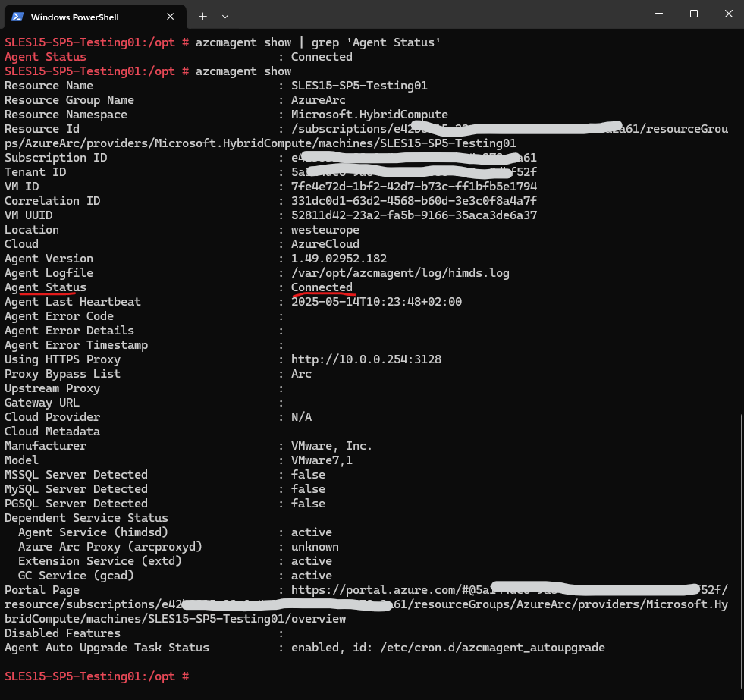Click the 'Using HTTPS Proxy' label
The width and height of the screenshot is (744, 700).
click(x=62, y=359)
